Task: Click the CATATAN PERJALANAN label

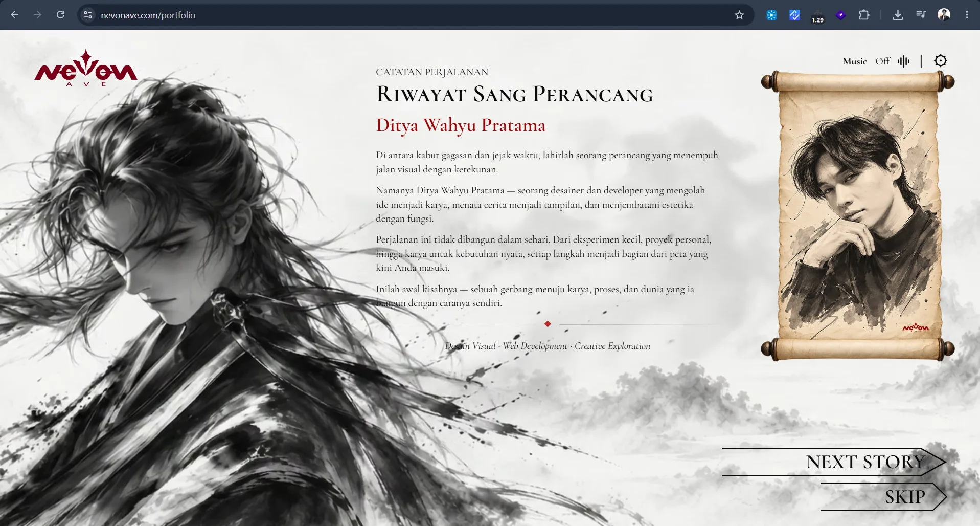Action: pos(432,72)
